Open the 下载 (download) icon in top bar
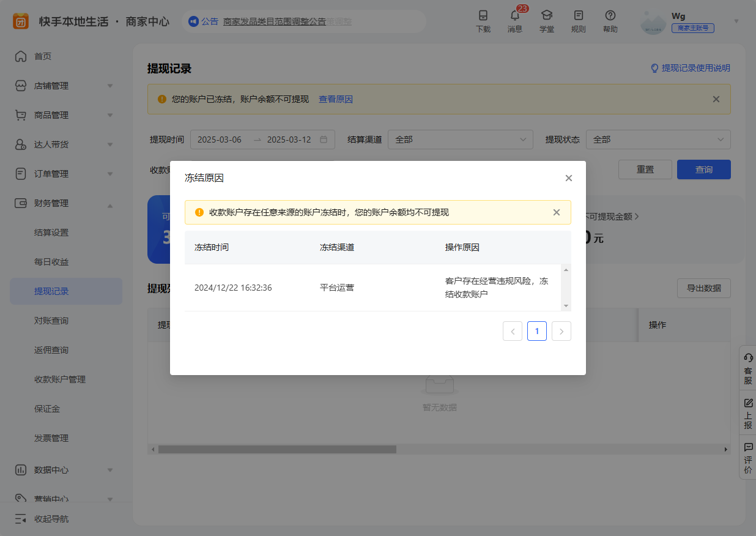This screenshot has width=756, height=536. click(x=483, y=20)
